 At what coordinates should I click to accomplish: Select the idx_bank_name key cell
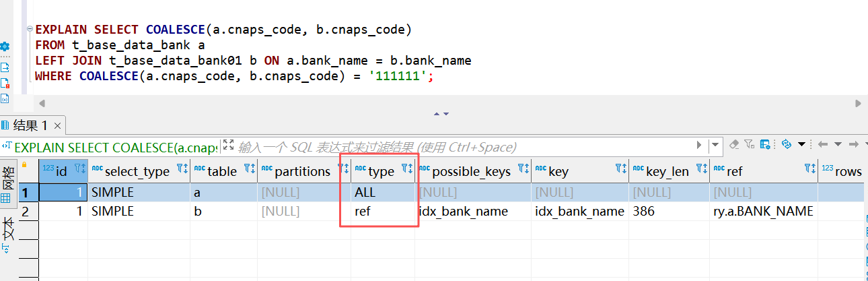[x=579, y=212]
